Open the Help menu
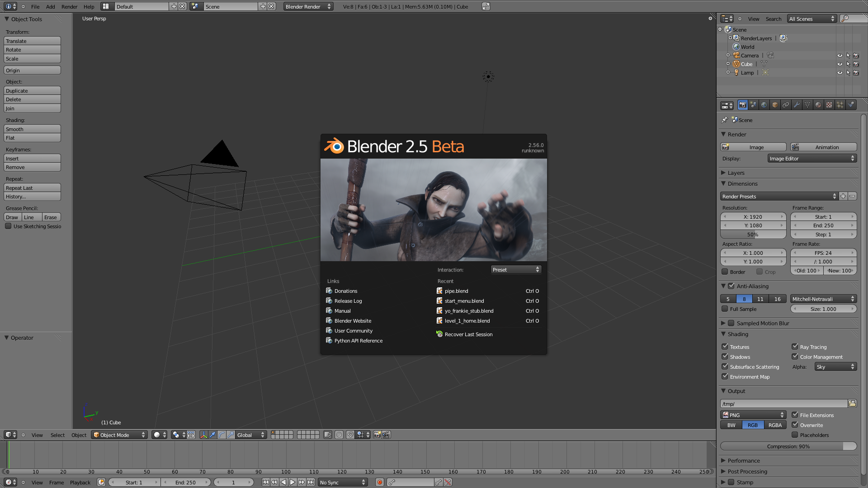 coord(89,6)
